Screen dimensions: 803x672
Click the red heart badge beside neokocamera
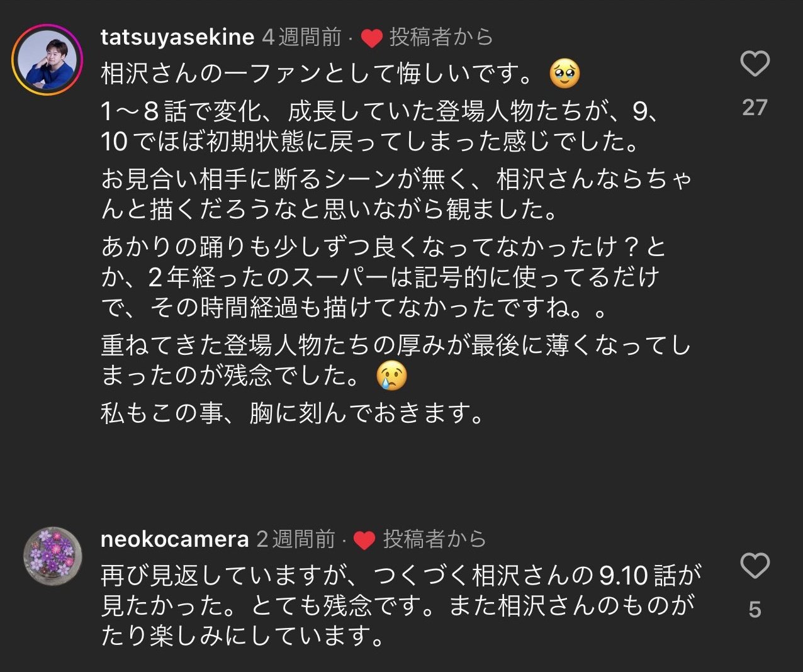pos(365,540)
